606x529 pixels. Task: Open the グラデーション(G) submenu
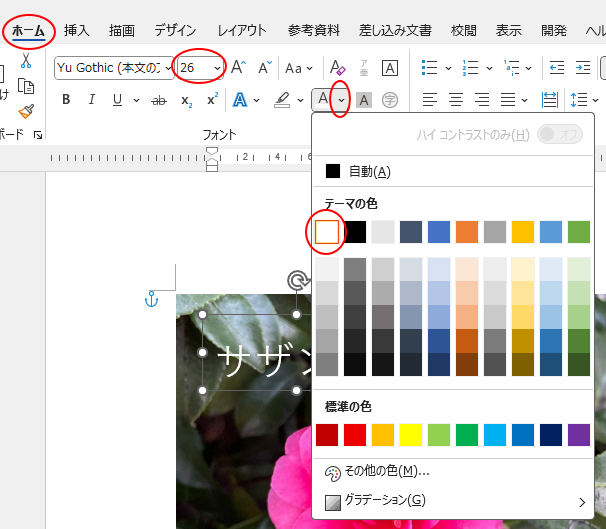pos(453,501)
